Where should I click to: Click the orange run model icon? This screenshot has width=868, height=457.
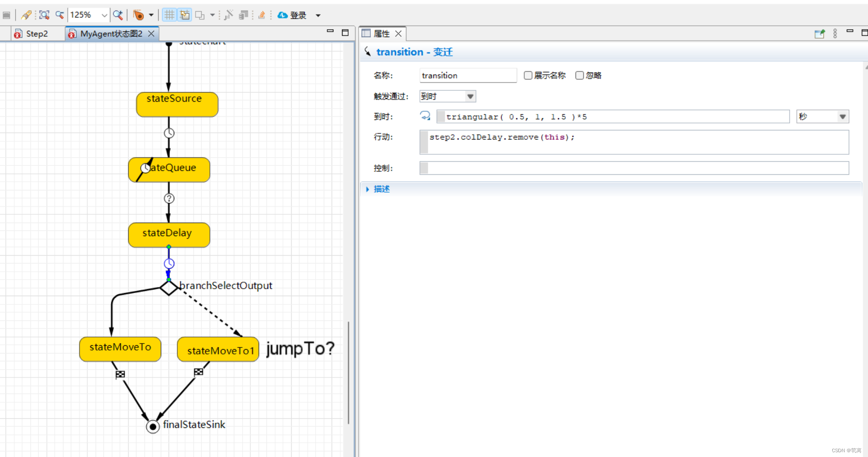138,14
